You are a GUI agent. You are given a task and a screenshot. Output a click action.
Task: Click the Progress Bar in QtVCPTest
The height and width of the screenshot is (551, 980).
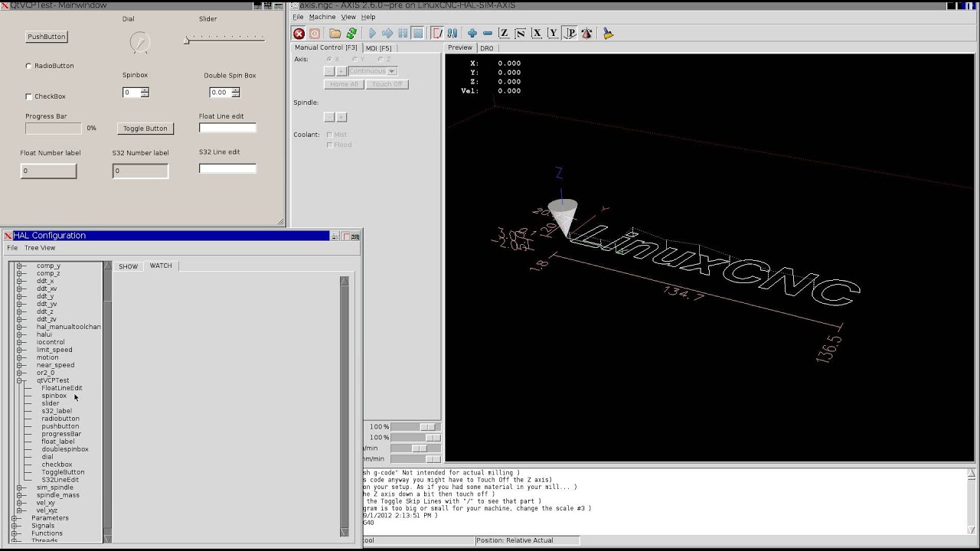pos(53,129)
